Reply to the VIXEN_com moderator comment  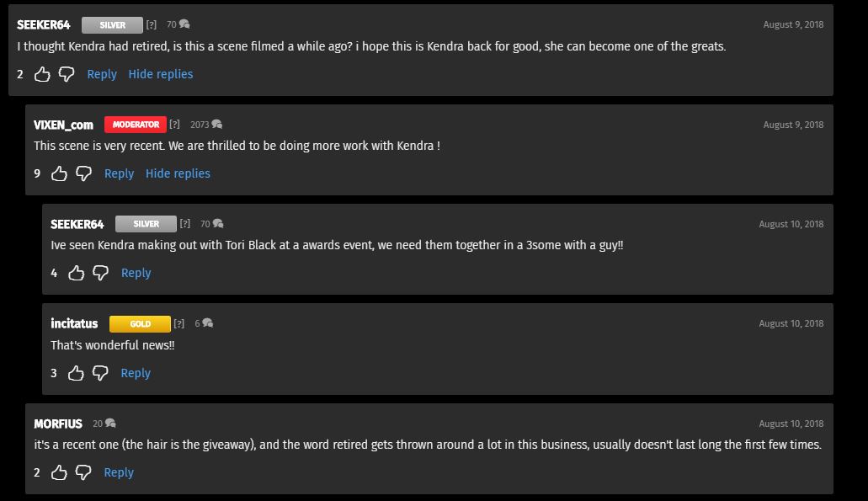click(119, 173)
